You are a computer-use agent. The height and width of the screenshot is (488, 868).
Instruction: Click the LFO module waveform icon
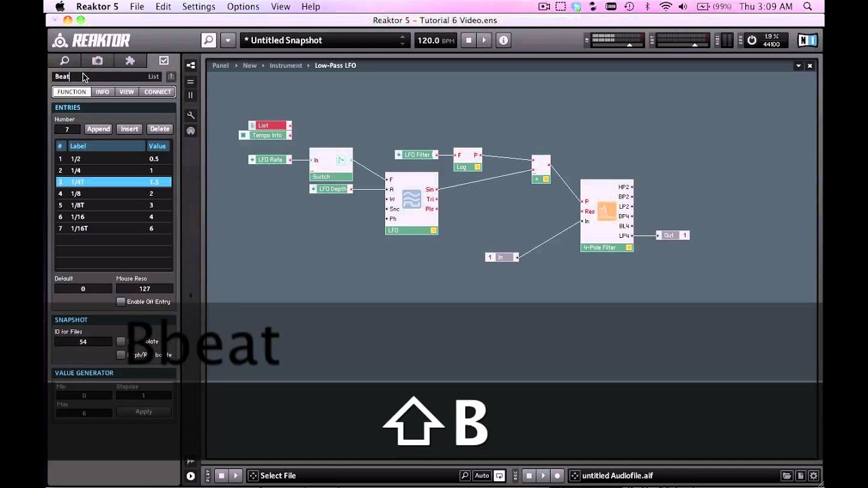click(411, 199)
